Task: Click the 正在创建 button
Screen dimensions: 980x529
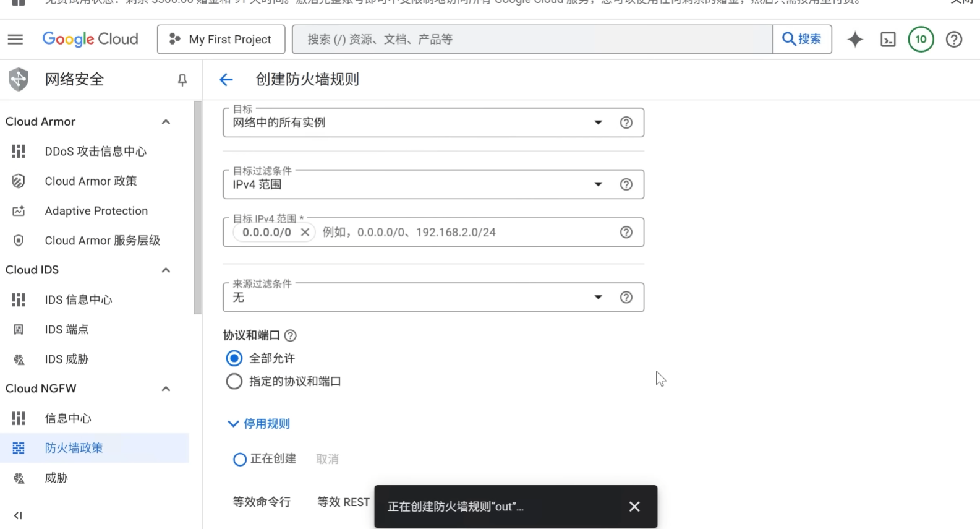Action: pyautogui.click(x=265, y=459)
